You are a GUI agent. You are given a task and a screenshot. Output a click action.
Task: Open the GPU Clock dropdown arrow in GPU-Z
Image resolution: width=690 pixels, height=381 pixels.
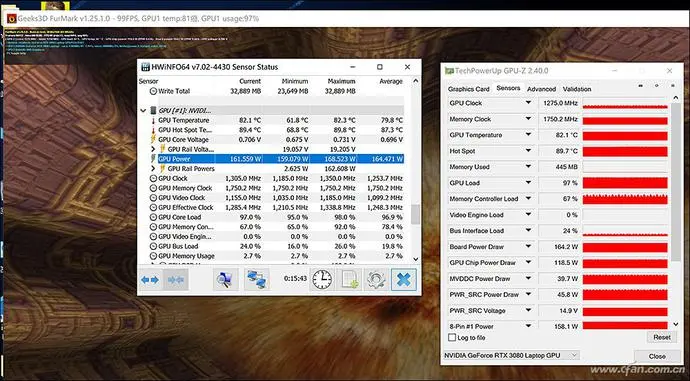click(528, 103)
